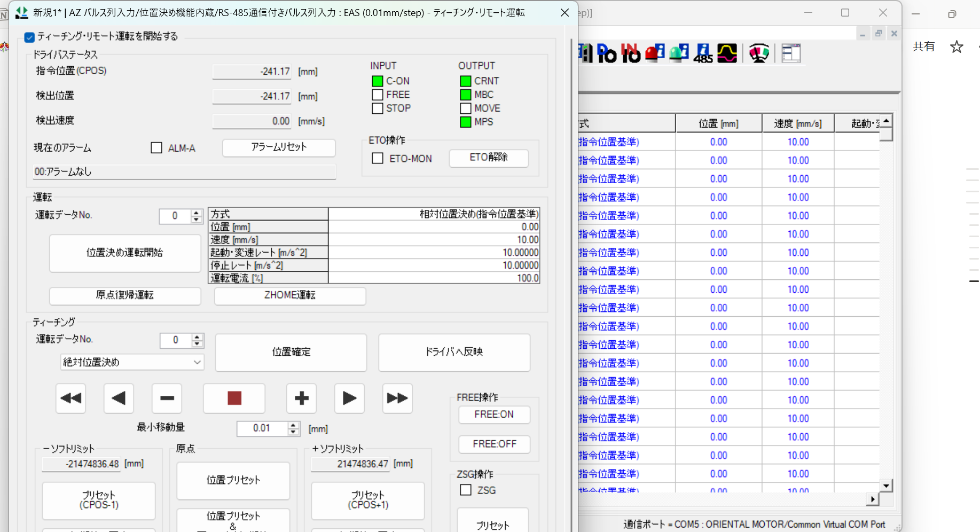This screenshot has height=532, width=980.
Task: Open the RS-485 communication monitor icon
Action: (x=703, y=53)
